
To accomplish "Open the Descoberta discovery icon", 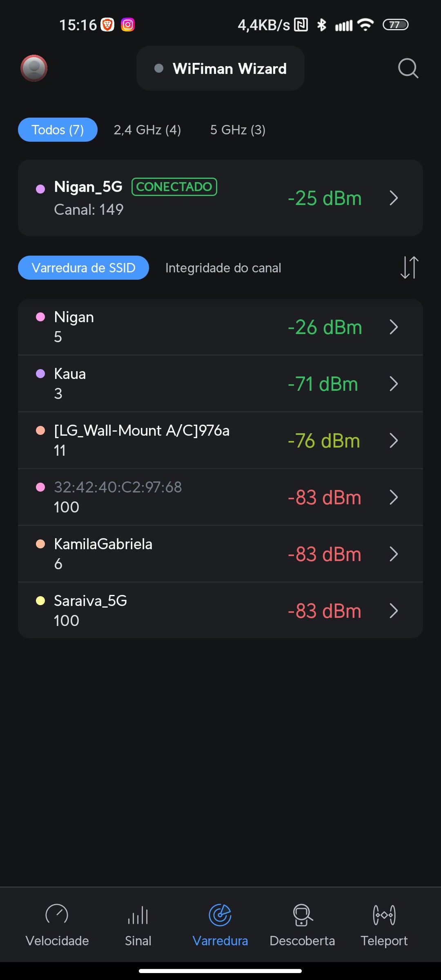I will coord(302,915).
